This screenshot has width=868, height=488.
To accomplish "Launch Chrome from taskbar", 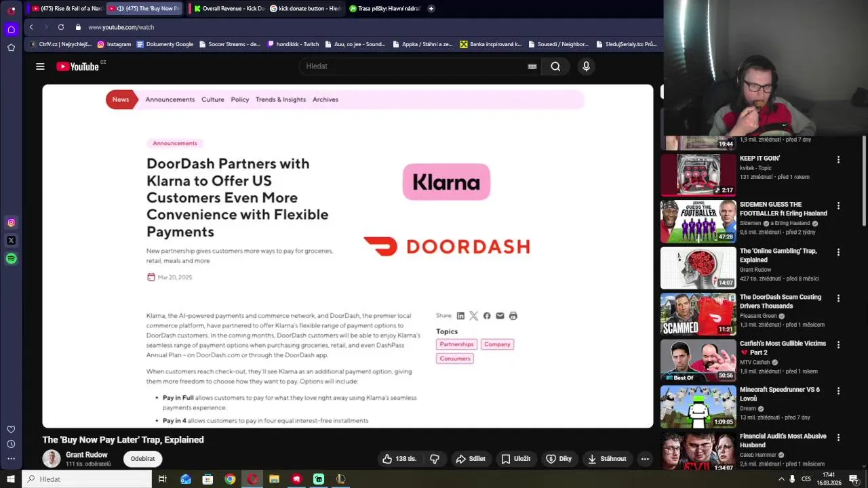I will (230, 479).
